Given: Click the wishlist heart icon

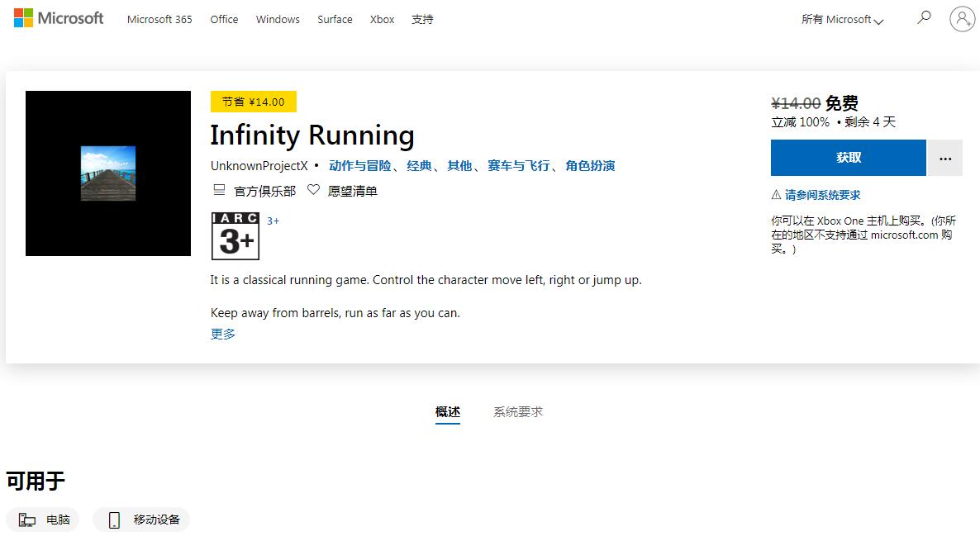Looking at the screenshot, I should pos(313,190).
